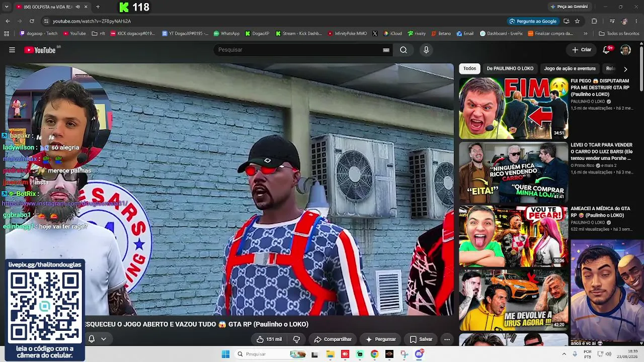Open ME DEVOLVE A URUS AGORA thumbnail

pyautogui.click(x=514, y=300)
